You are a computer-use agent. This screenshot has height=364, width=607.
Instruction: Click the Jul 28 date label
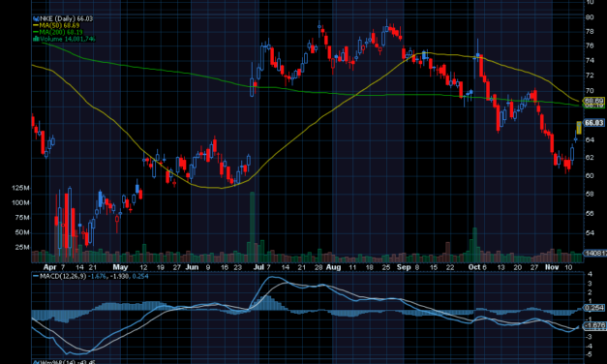pos(319,267)
